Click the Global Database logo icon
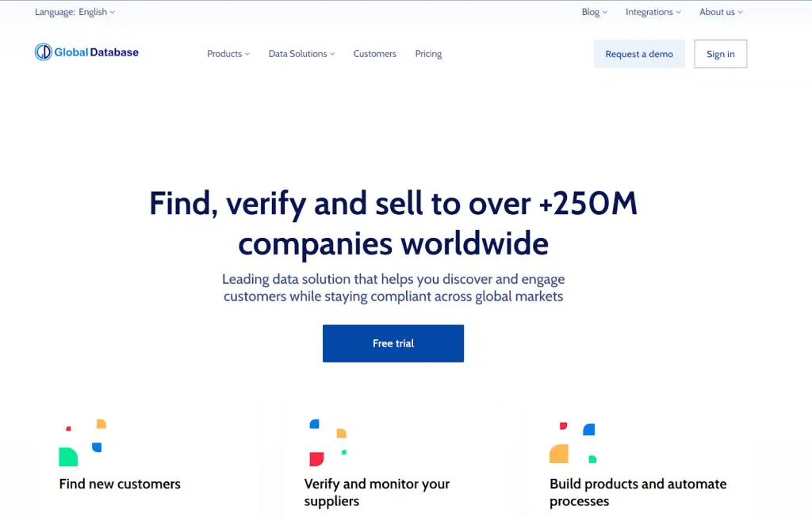 click(x=43, y=52)
